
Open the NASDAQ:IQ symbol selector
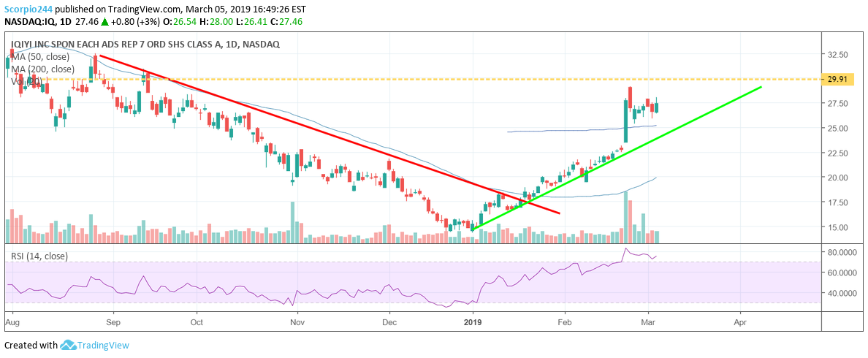tap(30, 22)
